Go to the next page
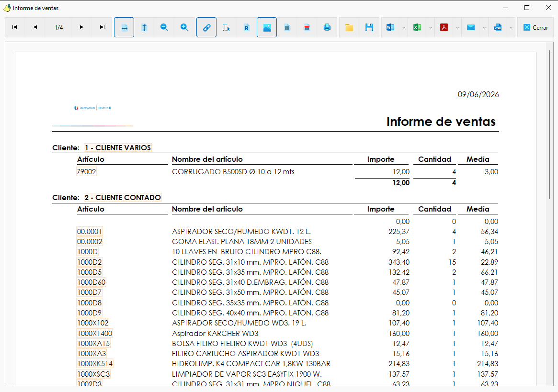Viewport: 558px width, 392px height. coord(81,27)
